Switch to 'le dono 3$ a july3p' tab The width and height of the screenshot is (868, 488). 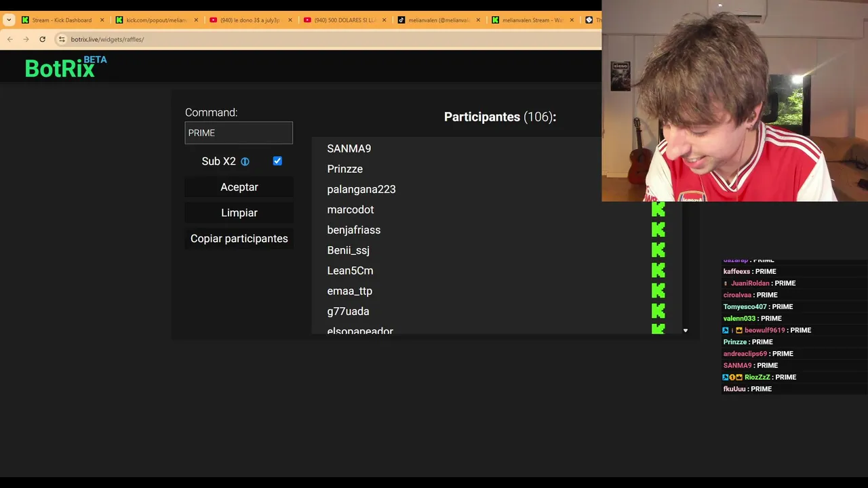250,20
